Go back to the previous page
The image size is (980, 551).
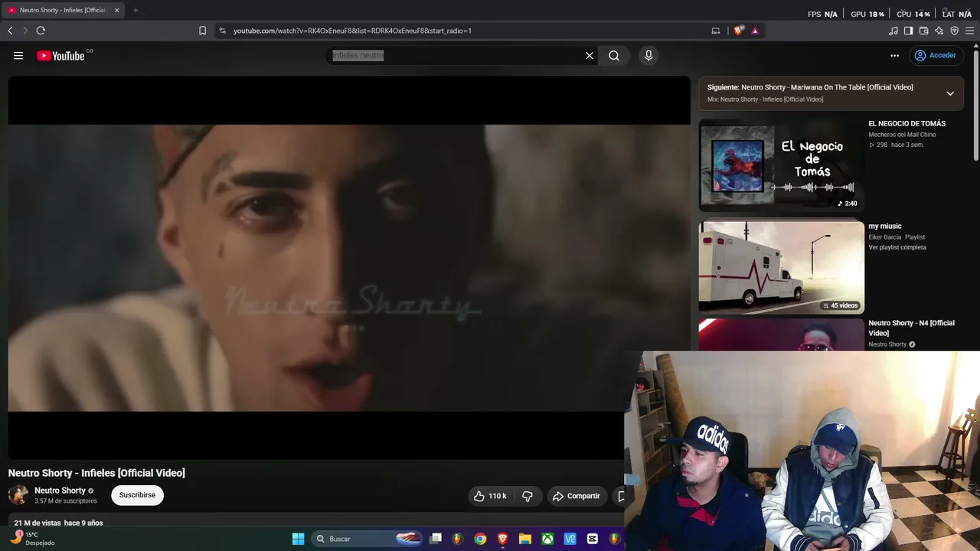pyautogui.click(x=10, y=31)
